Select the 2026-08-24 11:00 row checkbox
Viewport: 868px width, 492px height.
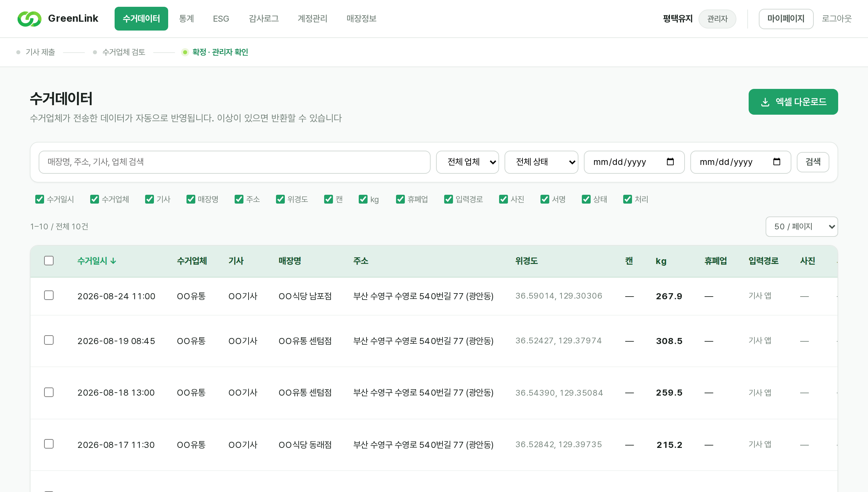tap(49, 295)
